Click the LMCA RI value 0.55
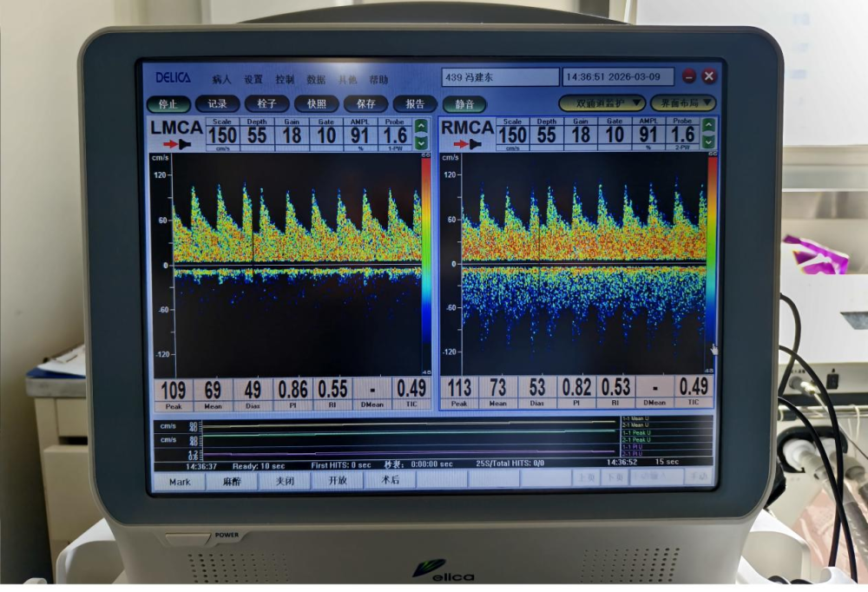Image resolution: width=868 pixels, height=592 pixels. (332, 390)
